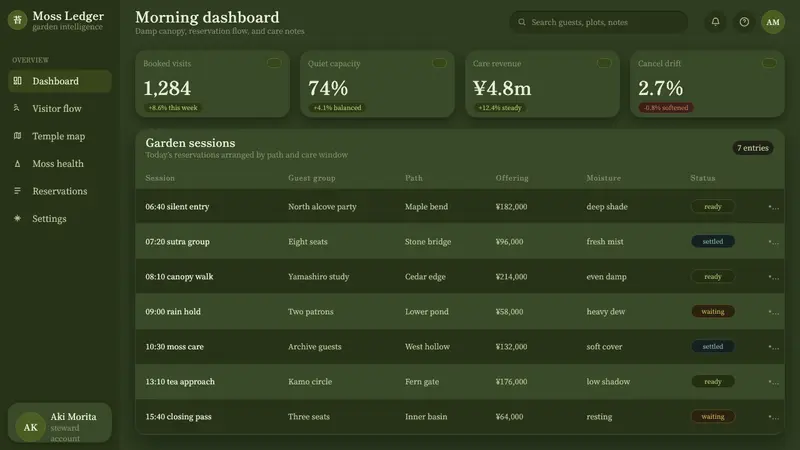Click the ¥214,000 offering value
Image resolution: width=800 pixels, height=450 pixels.
[511, 277]
